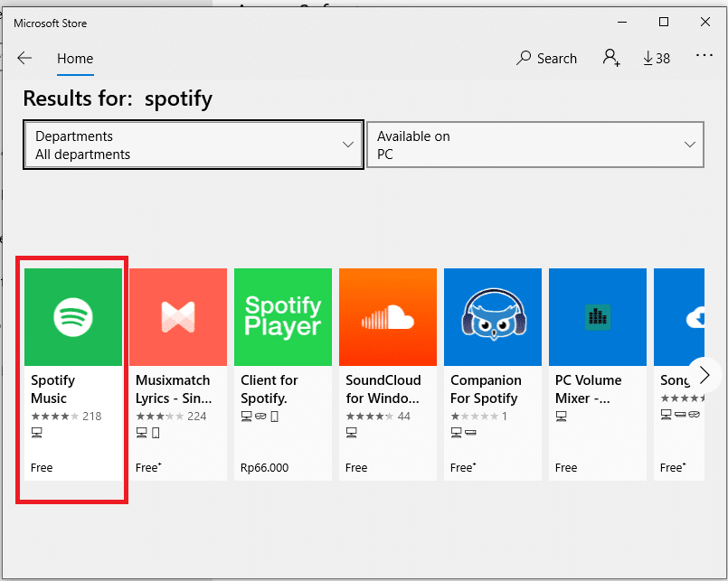The height and width of the screenshot is (581, 728).
Task: Open the Companion For Spotify owl icon
Action: [x=493, y=317]
